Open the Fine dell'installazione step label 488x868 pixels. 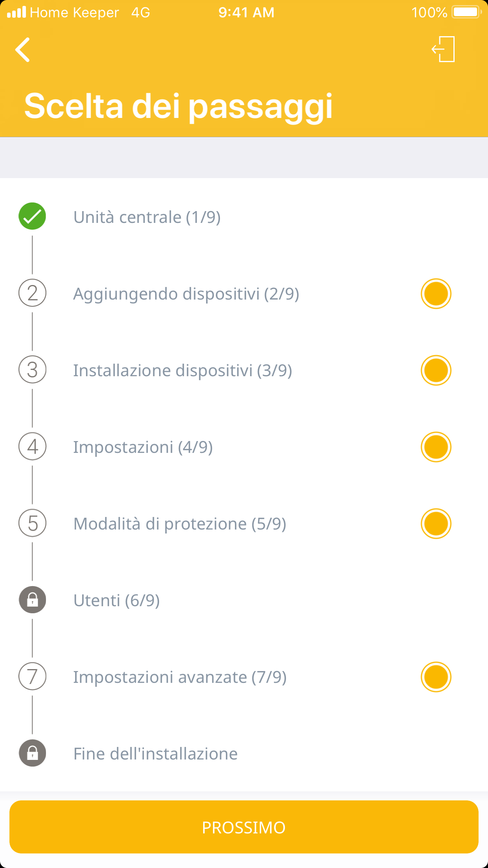[x=156, y=754]
